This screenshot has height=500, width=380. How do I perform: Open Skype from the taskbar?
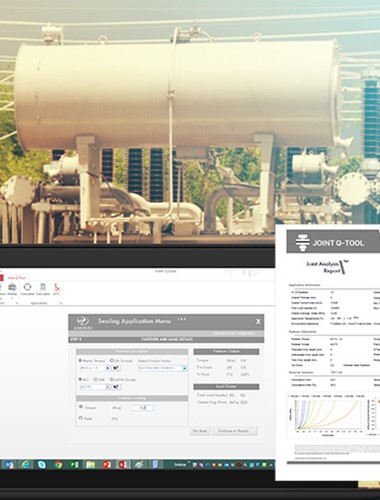42,464
